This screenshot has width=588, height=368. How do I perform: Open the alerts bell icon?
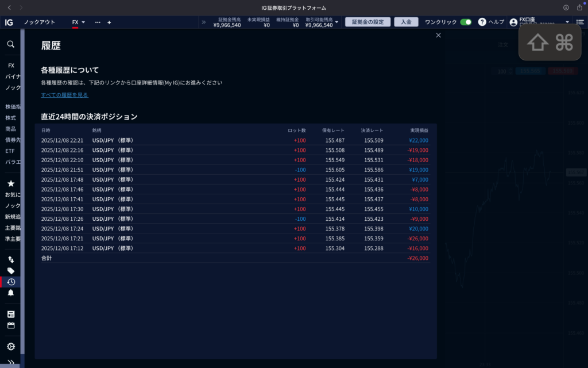(x=10, y=293)
